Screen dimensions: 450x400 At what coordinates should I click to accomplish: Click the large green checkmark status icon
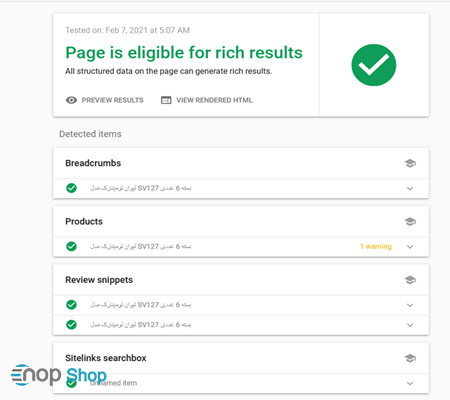[374, 65]
